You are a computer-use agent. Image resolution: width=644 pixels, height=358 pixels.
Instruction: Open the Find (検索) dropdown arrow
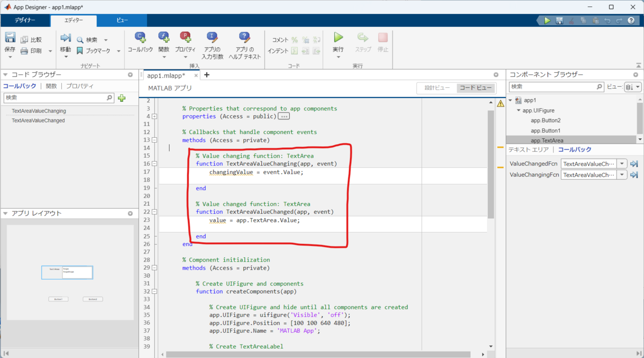tap(105, 40)
